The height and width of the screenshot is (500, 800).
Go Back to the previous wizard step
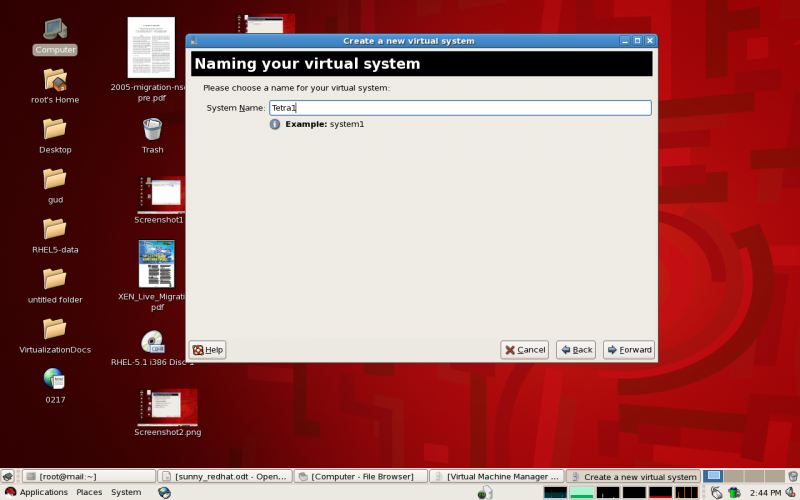pos(576,349)
